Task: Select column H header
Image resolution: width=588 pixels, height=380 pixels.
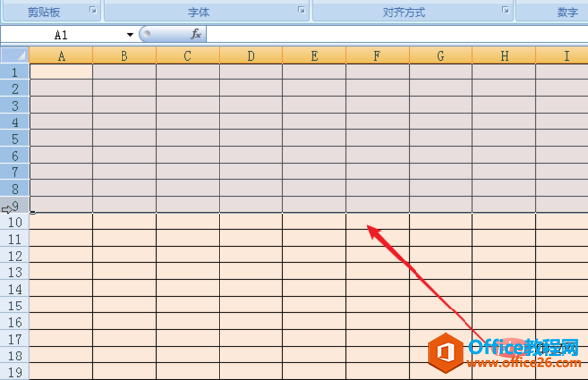Action: (504, 56)
